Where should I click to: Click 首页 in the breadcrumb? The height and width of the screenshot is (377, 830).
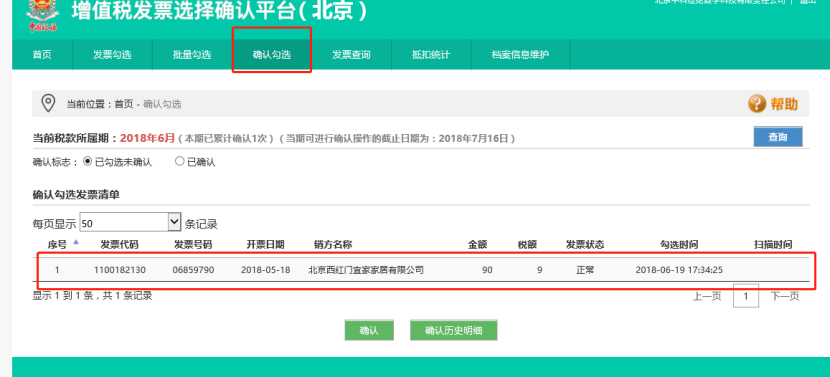click(124, 104)
